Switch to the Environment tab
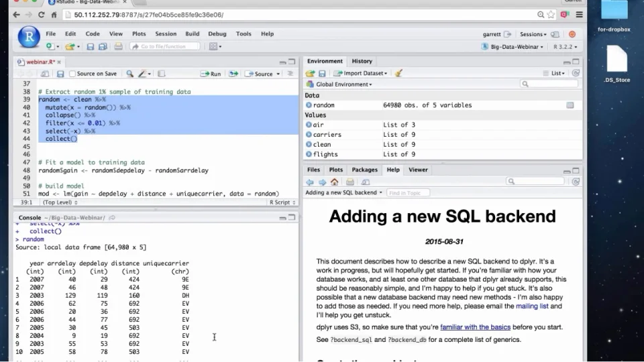644x362 pixels. [325, 61]
